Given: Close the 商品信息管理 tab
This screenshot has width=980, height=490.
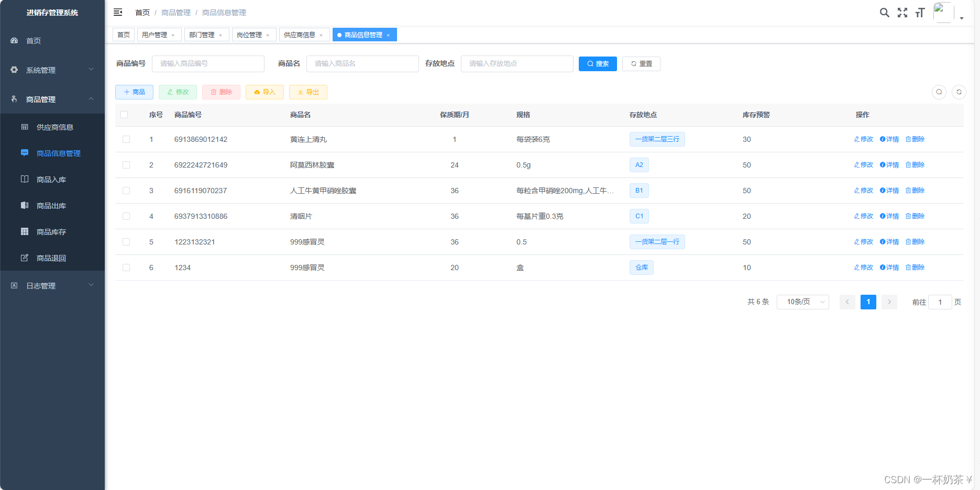Looking at the screenshot, I should 388,35.
